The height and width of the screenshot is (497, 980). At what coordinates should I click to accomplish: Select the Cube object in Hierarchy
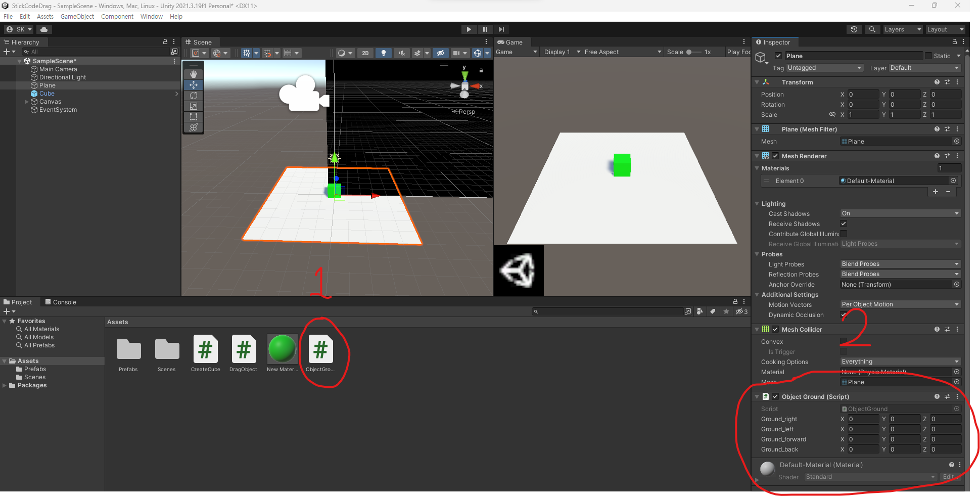(47, 94)
